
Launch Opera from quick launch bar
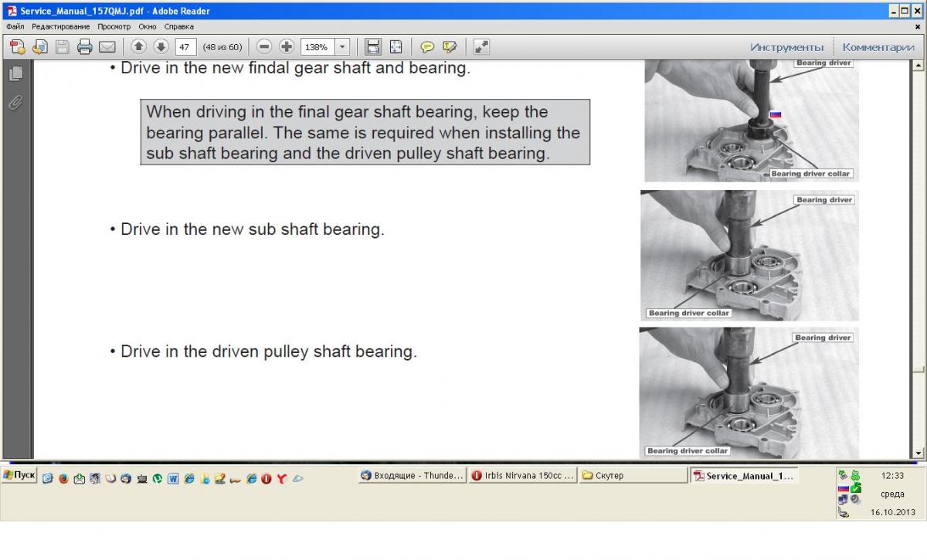pyautogui.click(x=267, y=479)
